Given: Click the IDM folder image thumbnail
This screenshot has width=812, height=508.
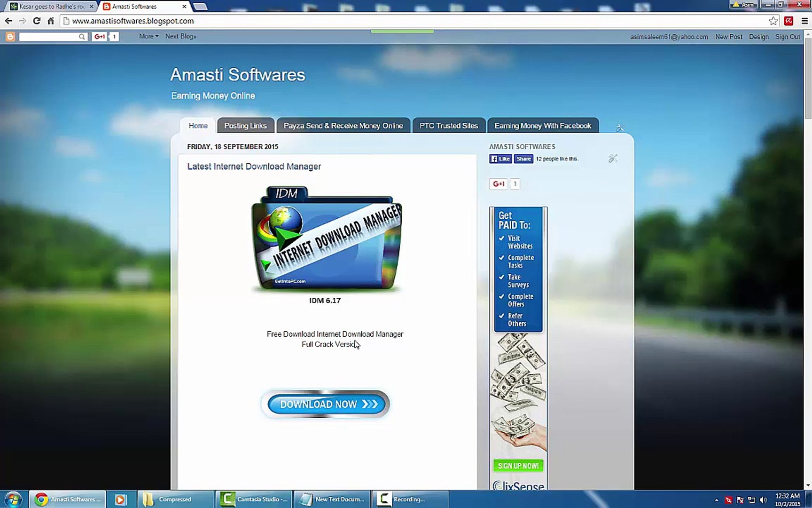Looking at the screenshot, I should point(327,239).
